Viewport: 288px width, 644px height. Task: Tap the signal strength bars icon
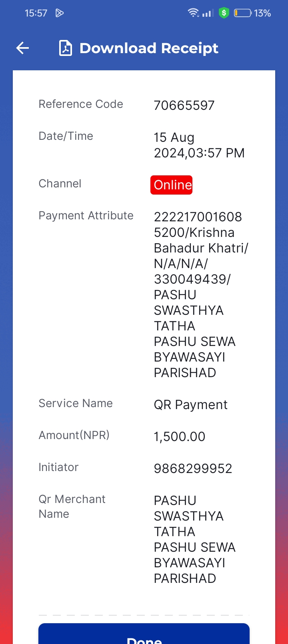point(208,13)
